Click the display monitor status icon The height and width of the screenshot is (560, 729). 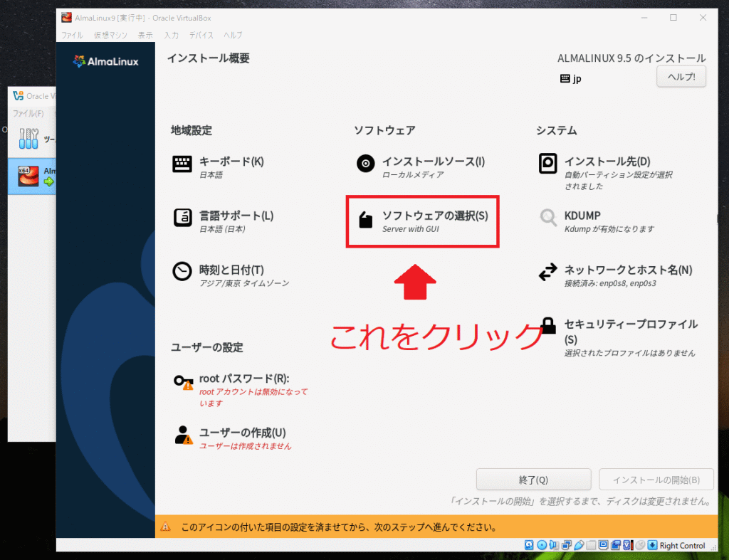[x=604, y=545]
